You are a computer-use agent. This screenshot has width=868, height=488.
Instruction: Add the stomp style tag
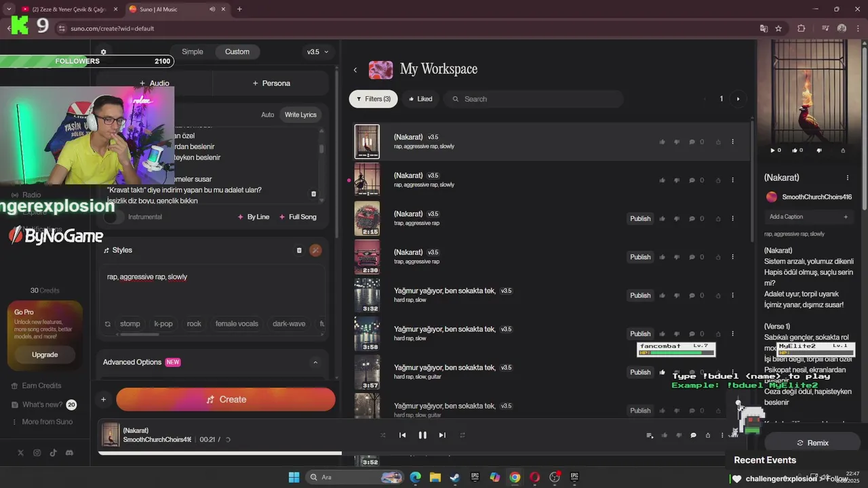point(130,324)
